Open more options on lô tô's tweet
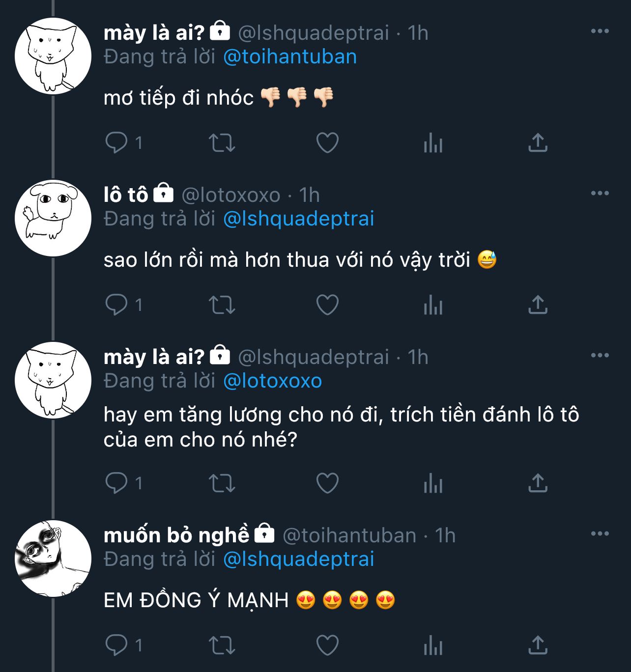 point(600,193)
